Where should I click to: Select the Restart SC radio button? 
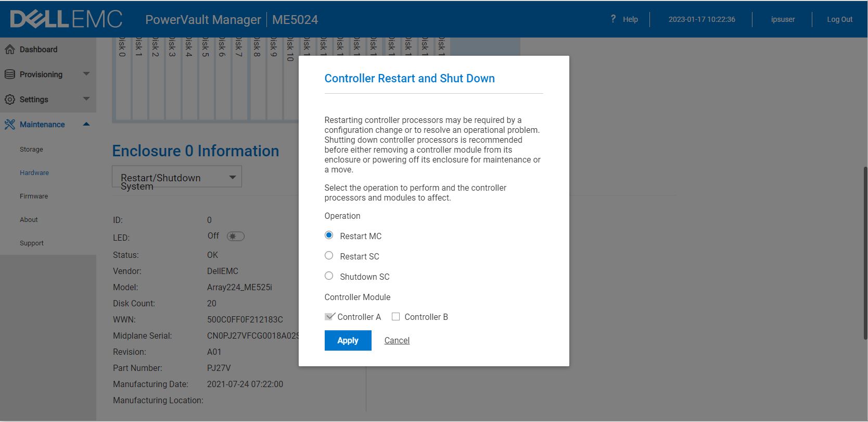[329, 256]
